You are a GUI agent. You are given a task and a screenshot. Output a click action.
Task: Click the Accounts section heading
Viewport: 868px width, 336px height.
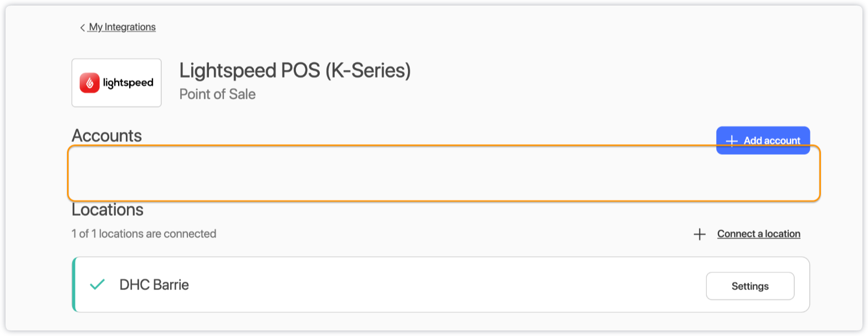(x=106, y=135)
